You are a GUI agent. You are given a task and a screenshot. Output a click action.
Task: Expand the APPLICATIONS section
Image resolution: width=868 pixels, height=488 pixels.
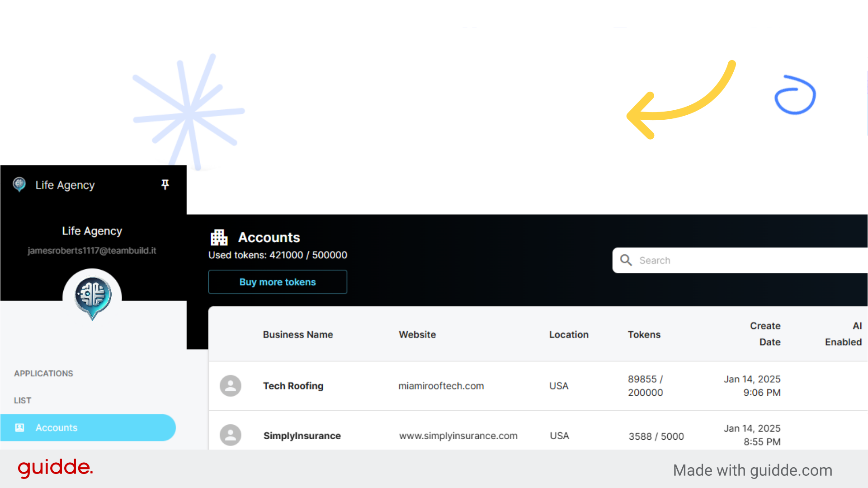(x=43, y=373)
